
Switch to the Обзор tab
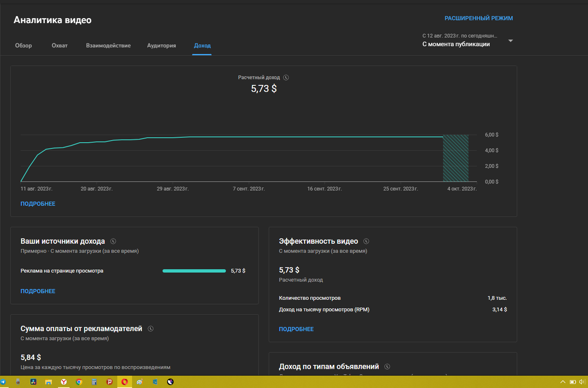click(x=24, y=46)
